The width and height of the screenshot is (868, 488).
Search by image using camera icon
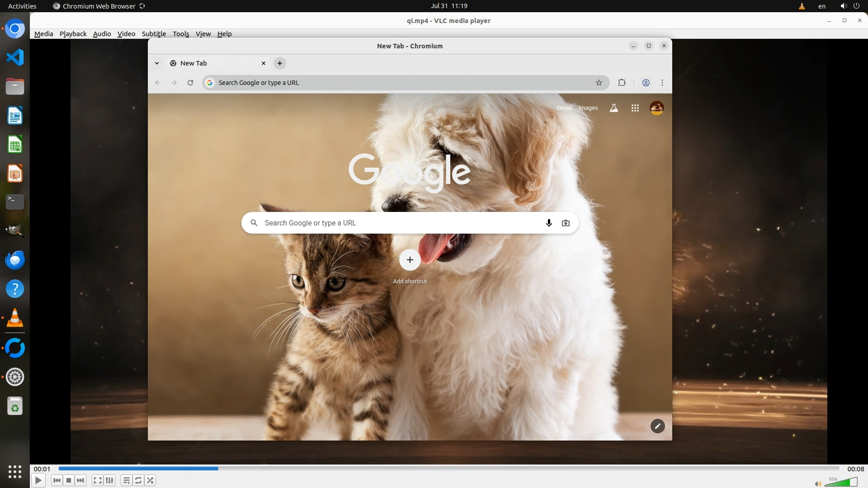point(566,223)
